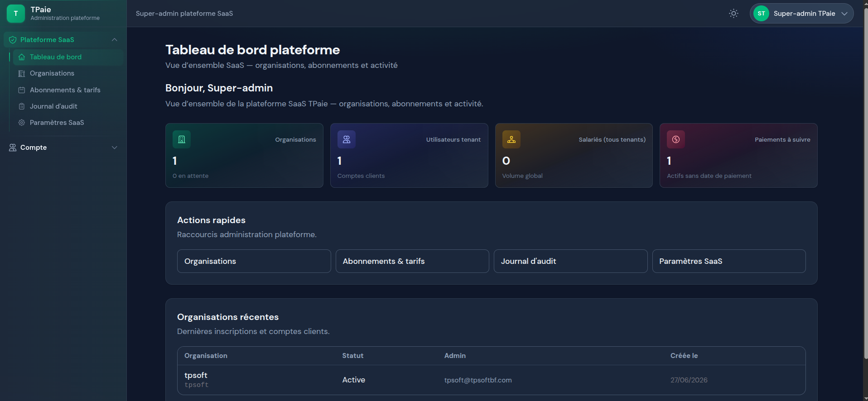Click the 27/06/2026 creation date
This screenshot has width=868, height=401.
pyautogui.click(x=689, y=380)
